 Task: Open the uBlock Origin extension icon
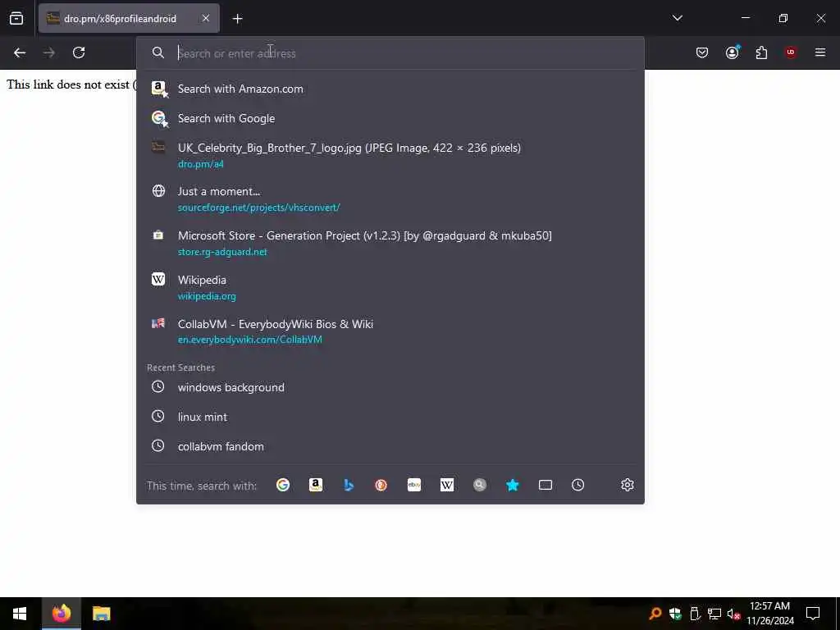coord(791,52)
